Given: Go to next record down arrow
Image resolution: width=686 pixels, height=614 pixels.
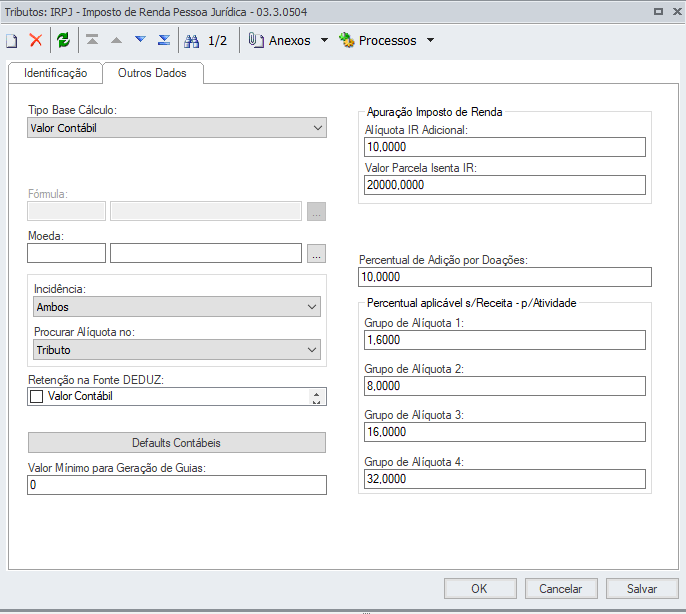Looking at the screenshot, I should pyautogui.click(x=140, y=40).
